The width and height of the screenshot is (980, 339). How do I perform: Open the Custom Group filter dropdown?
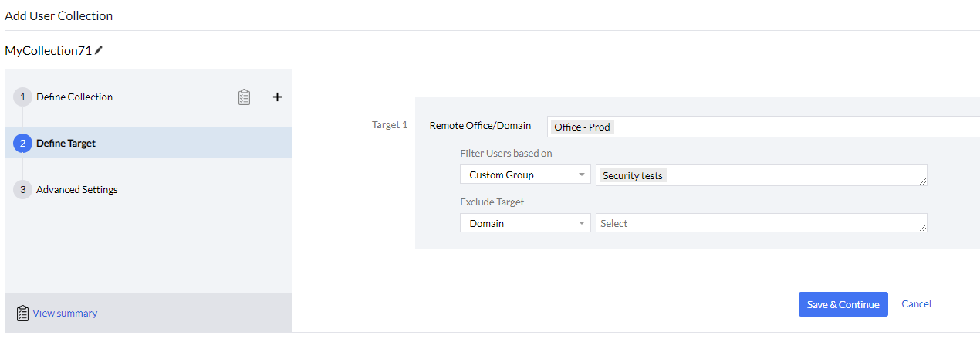pos(525,175)
